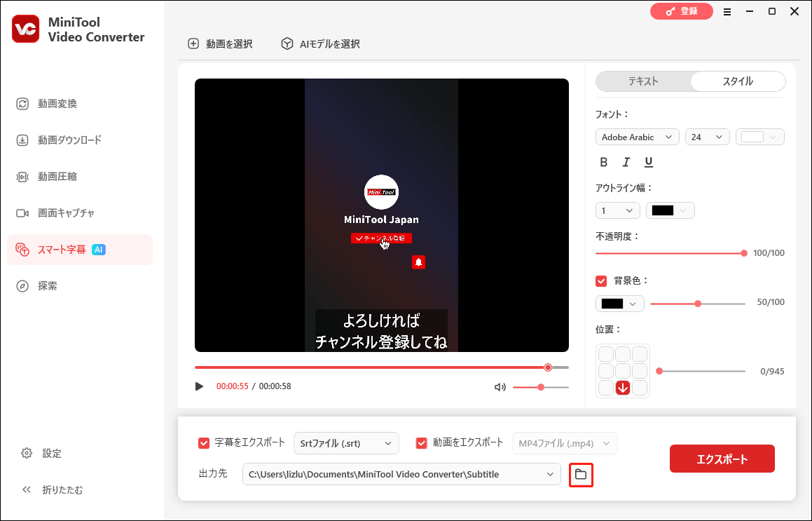Click the video preview subtitle text
The height and width of the screenshot is (521, 812).
pos(381,331)
